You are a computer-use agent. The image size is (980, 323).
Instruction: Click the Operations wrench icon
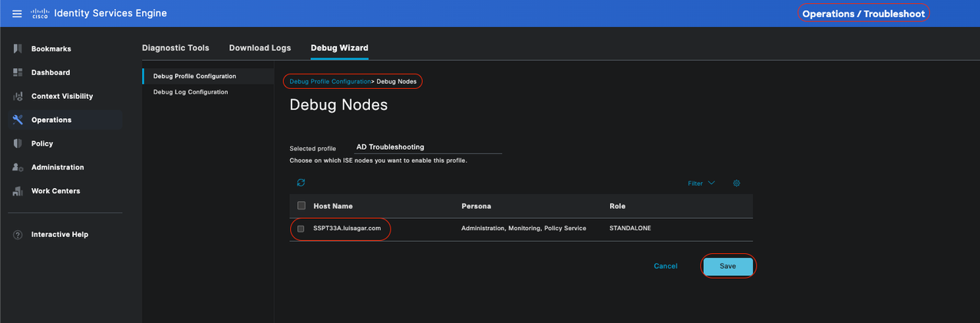point(18,120)
